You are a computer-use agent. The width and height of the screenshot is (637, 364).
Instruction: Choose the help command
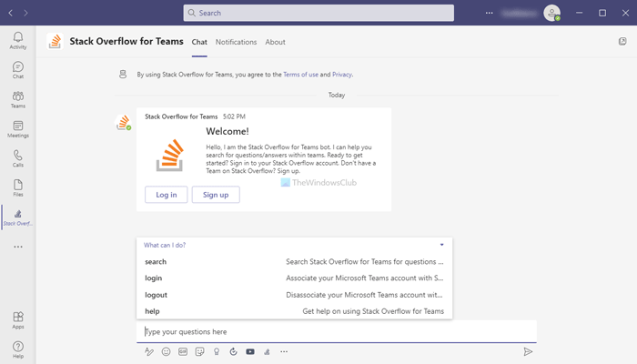[x=294, y=311]
